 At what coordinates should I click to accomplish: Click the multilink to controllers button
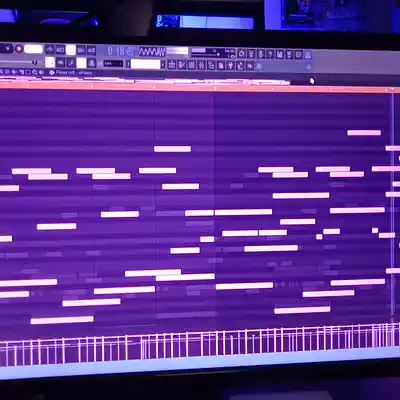92,63
